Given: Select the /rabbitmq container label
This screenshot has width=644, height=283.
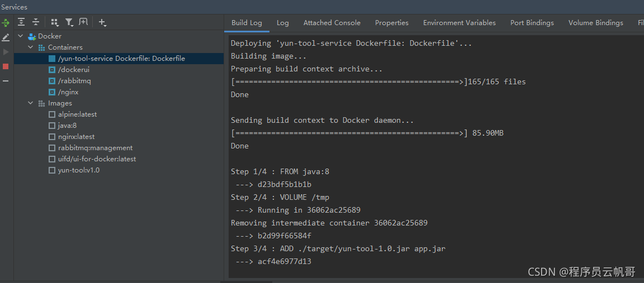Looking at the screenshot, I should (74, 81).
